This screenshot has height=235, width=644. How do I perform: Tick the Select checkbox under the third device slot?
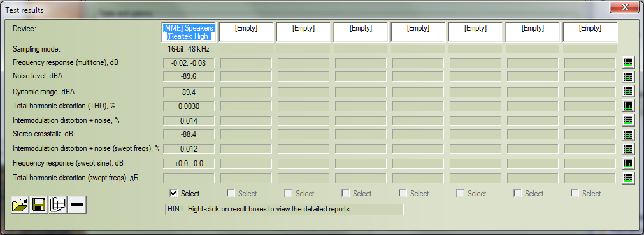[288, 194]
